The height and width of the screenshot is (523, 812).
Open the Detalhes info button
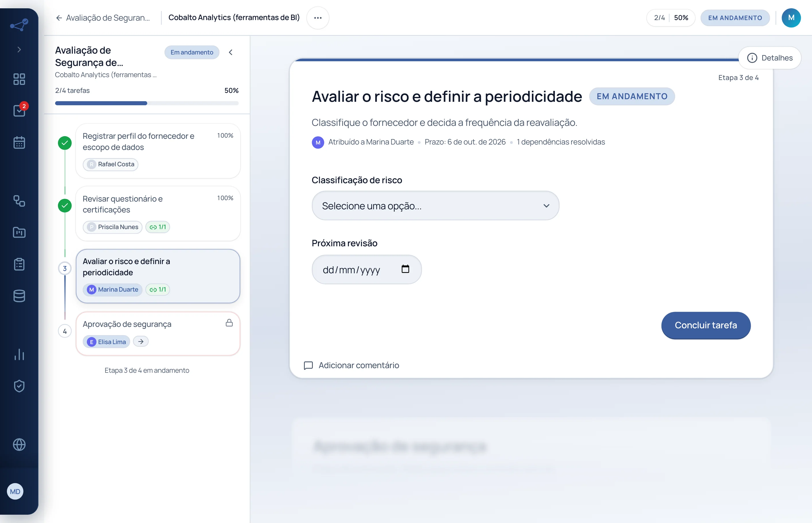point(770,58)
